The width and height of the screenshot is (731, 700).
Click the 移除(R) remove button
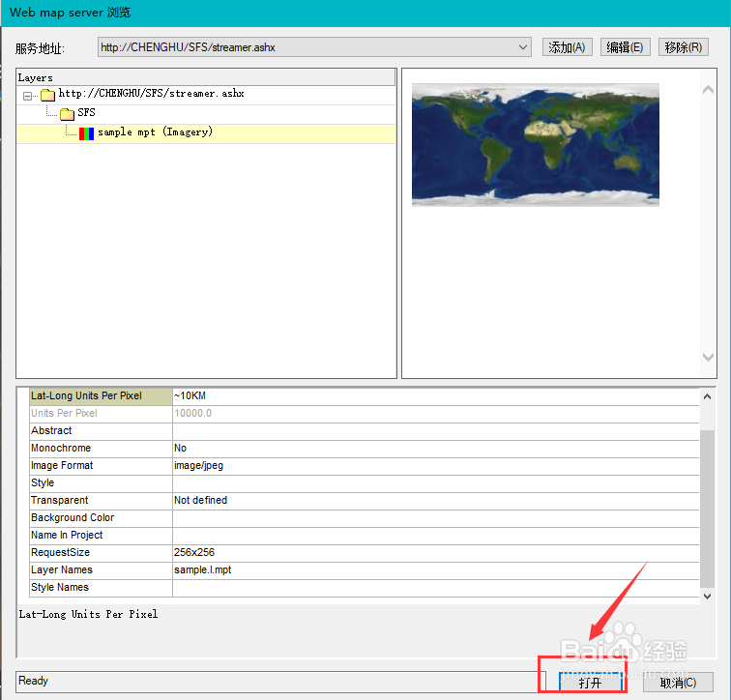[683, 47]
